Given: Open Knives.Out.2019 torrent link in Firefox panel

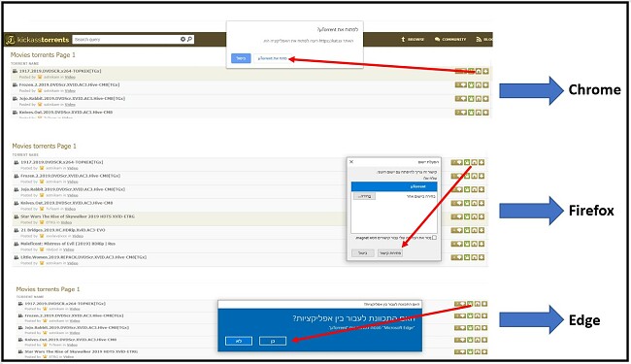Looking at the screenshot, I should tap(67, 203).
